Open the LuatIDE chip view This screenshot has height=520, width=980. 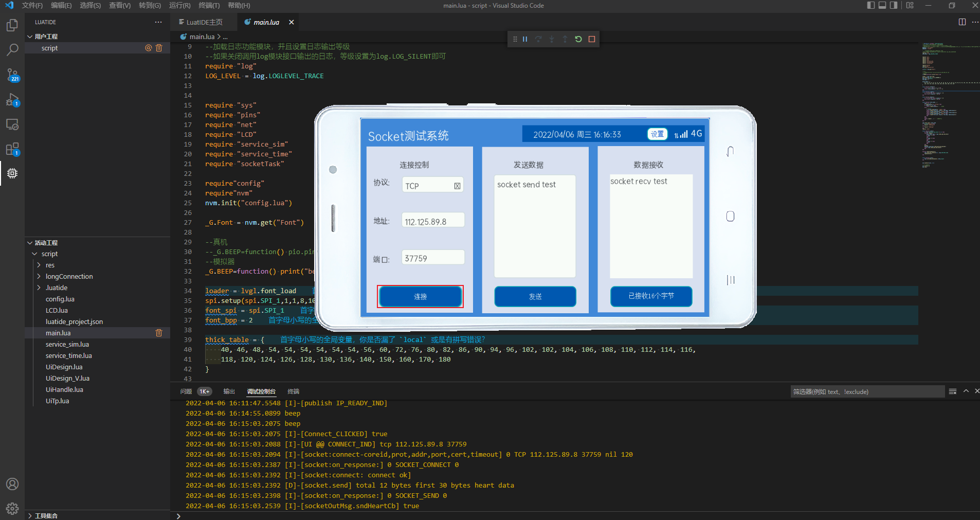[12, 173]
